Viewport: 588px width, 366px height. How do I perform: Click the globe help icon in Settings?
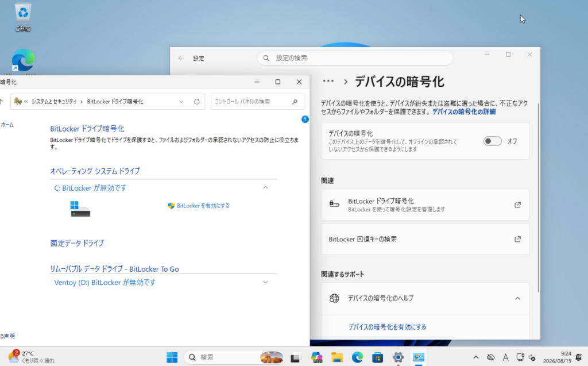coord(334,298)
